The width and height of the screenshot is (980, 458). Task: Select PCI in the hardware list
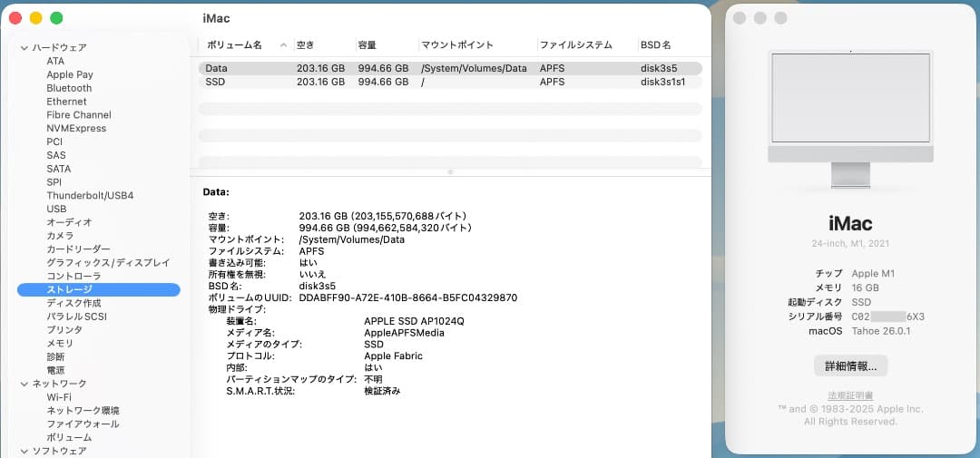(x=54, y=141)
